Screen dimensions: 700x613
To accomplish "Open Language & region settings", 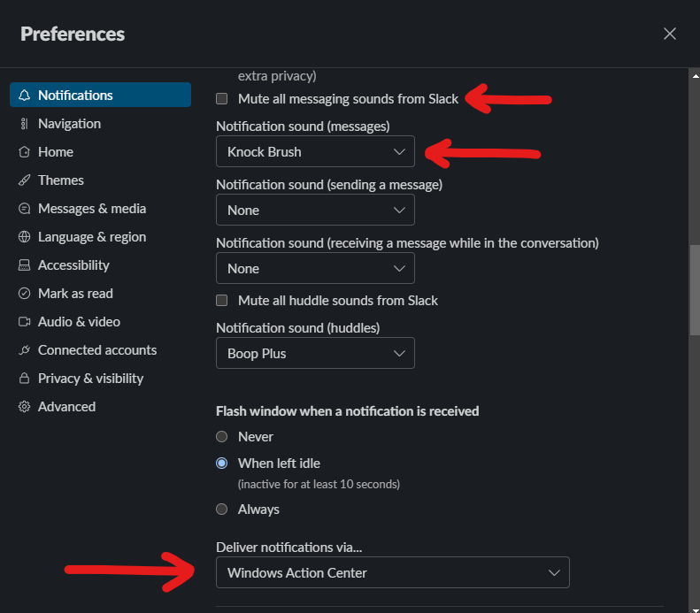I will click(101, 237).
